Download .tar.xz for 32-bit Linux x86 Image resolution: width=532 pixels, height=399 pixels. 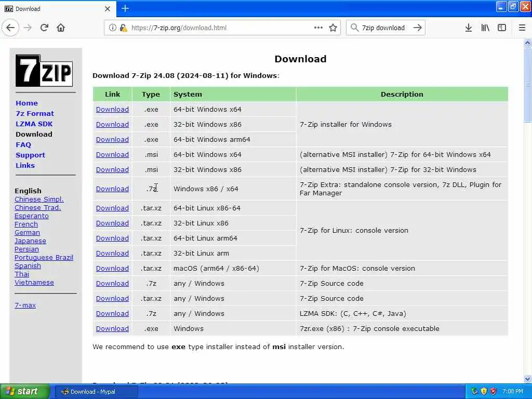click(x=112, y=223)
